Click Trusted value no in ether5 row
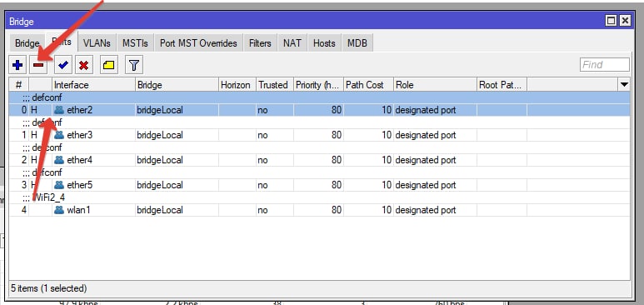Image resolution: width=644 pixels, height=305 pixels. pyautogui.click(x=263, y=185)
